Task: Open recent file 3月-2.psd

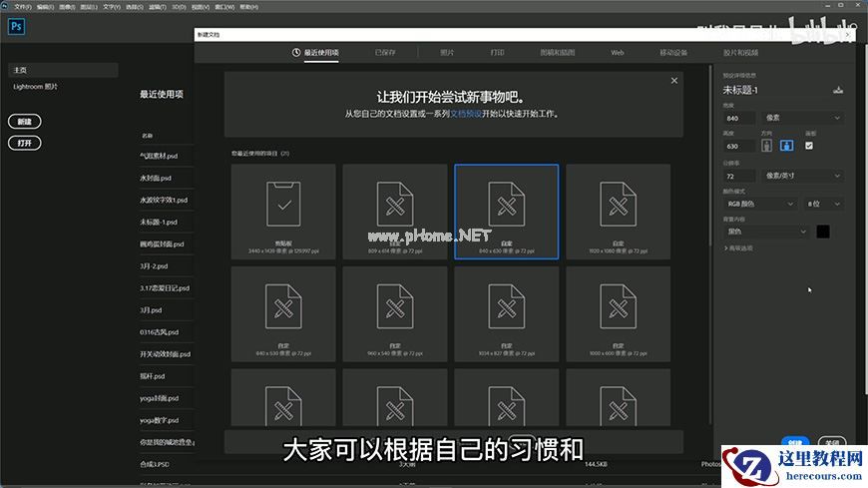Action: tap(154, 265)
